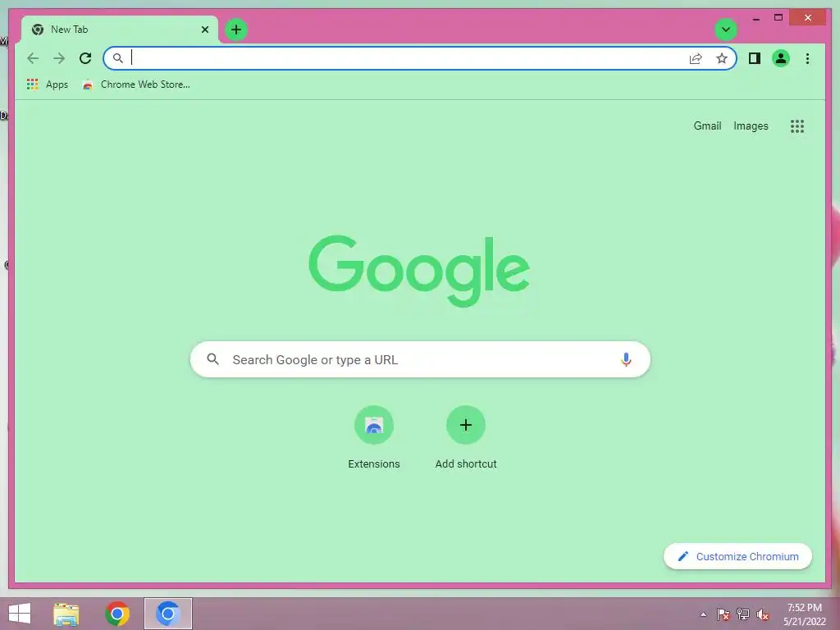Open the taskbar clock and date
The width and height of the screenshot is (840, 630).
805,614
